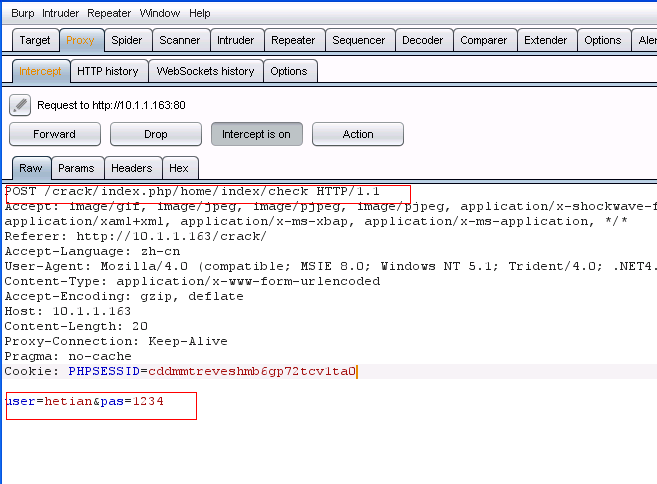
Task: Open the Repeater menu in menu bar
Action: click(109, 13)
